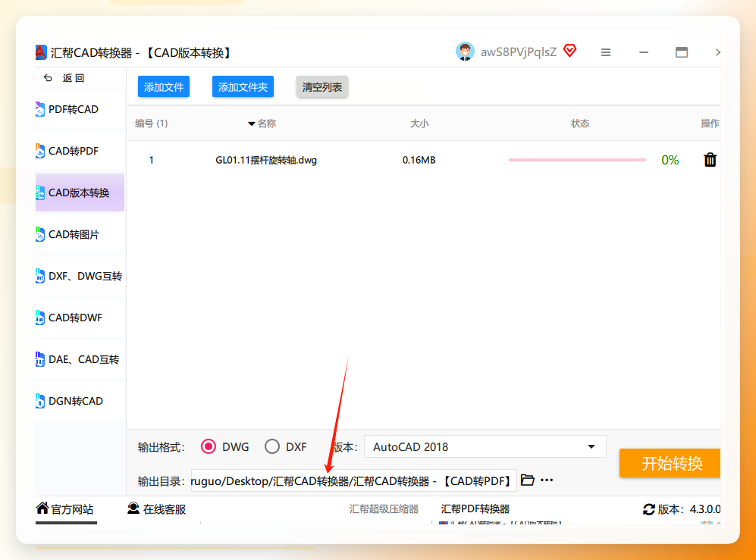The height and width of the screenshot is (560, 756).
Task: Click the 大小 column header
Action: click(419, 124)
